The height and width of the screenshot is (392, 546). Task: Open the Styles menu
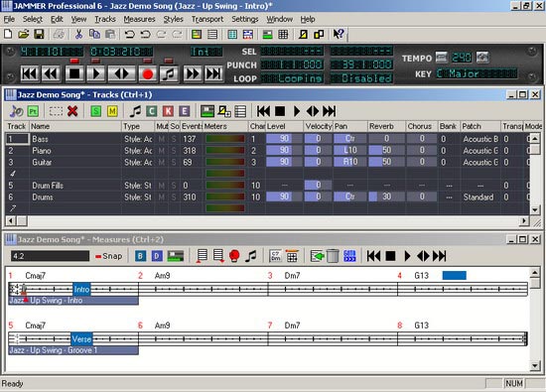[x=173, y=19]
